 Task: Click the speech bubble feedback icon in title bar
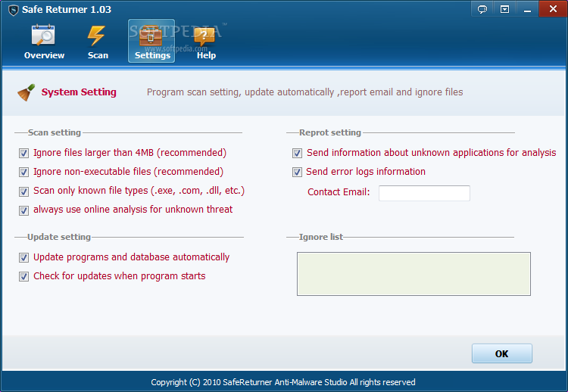(x=482, y=9)
